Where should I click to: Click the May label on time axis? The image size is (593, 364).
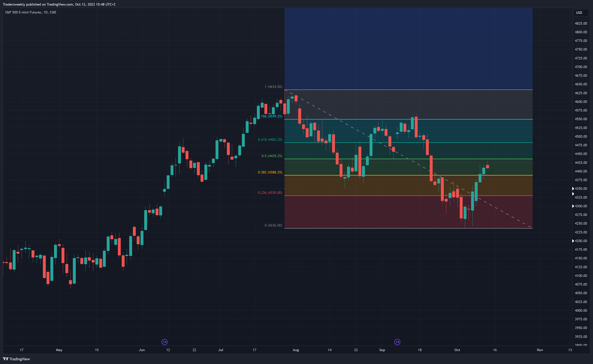[59, 350]
